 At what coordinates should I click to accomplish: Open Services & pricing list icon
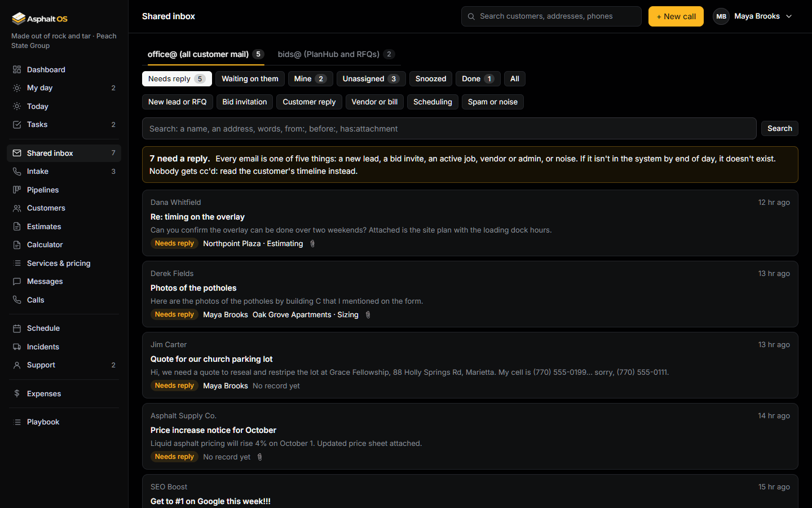pos(17,263)
